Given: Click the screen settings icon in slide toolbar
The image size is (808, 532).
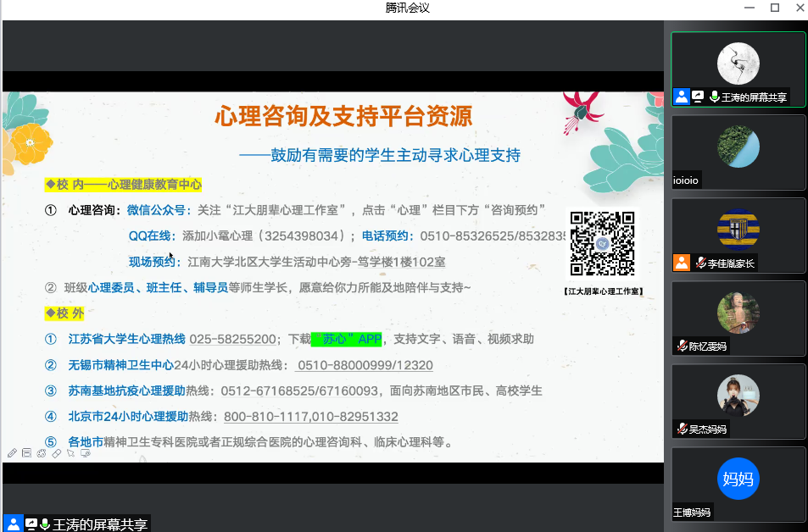Looking at the screenshot, I should [85, 454].
